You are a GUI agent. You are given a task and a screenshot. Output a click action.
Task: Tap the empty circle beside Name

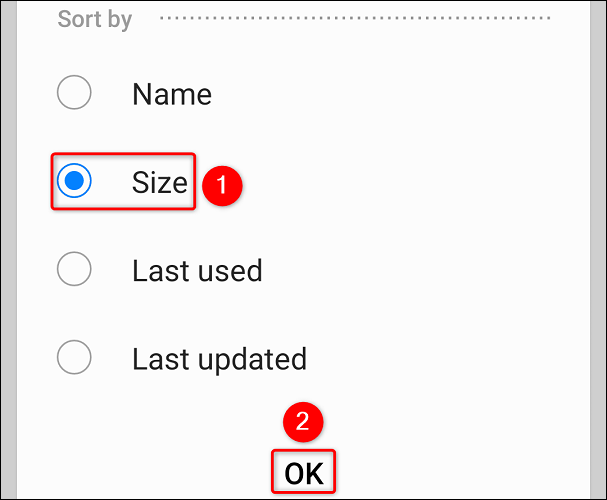(x=75, y=94)
